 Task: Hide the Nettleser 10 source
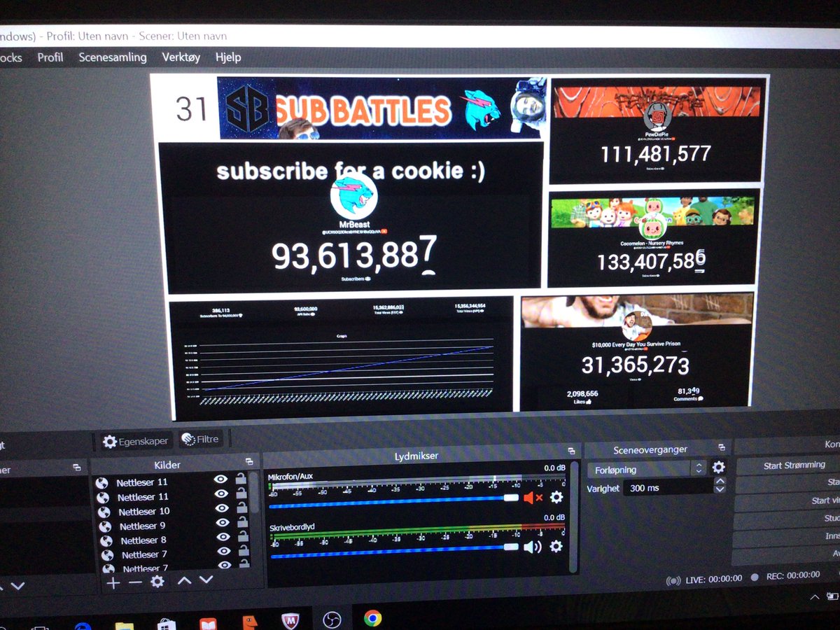pyautogui.click(x=221, y=508)
